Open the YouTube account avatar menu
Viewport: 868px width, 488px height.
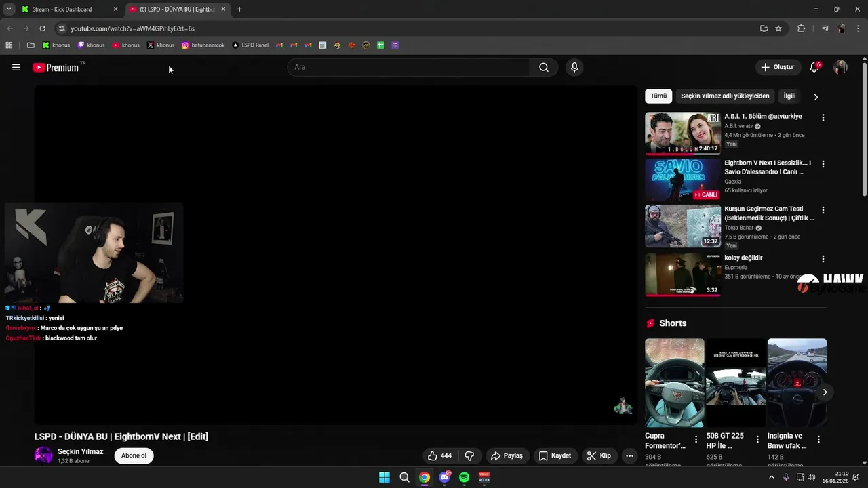[x=840, y=67]
